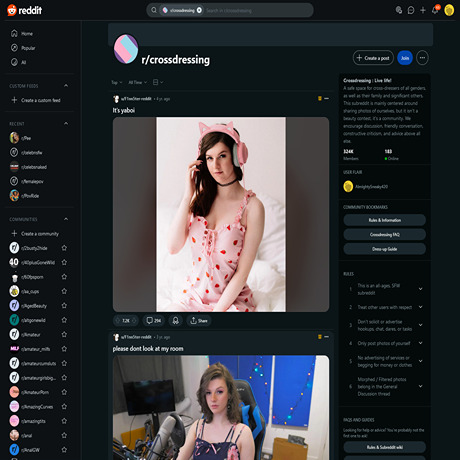Viewport: 460px width, 460px height.
Task: Open the All Time range dropdown
Action: (x=138, y=82)
